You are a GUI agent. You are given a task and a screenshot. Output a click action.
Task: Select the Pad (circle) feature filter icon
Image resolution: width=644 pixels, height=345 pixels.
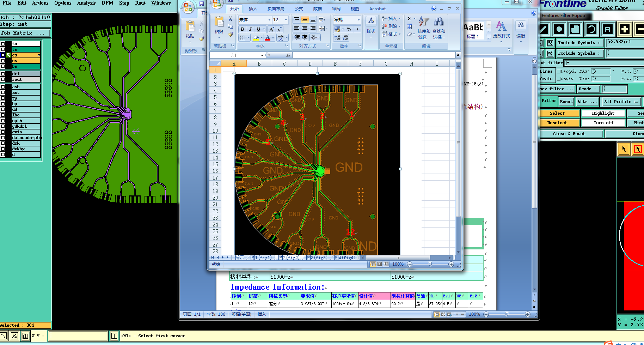(559, 30)
